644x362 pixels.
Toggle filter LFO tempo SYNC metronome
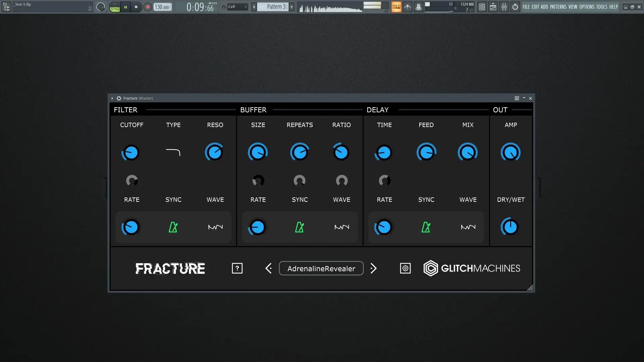(x=173, y=227)
